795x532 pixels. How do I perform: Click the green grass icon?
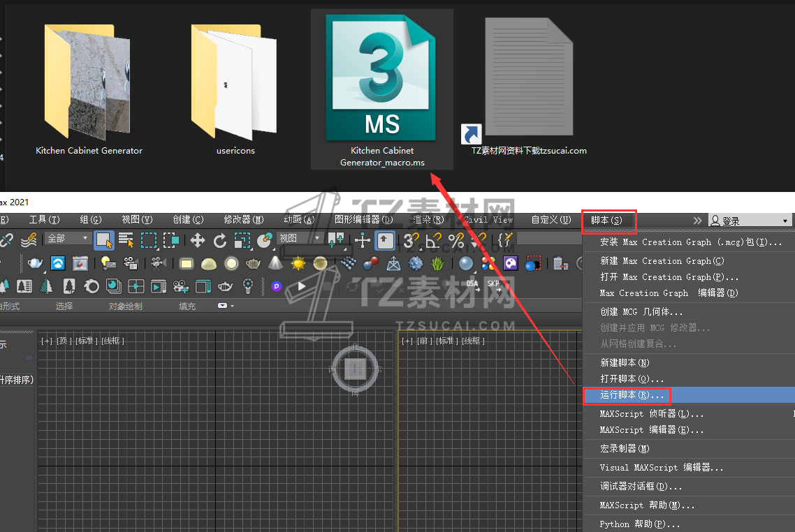point(437,263)
